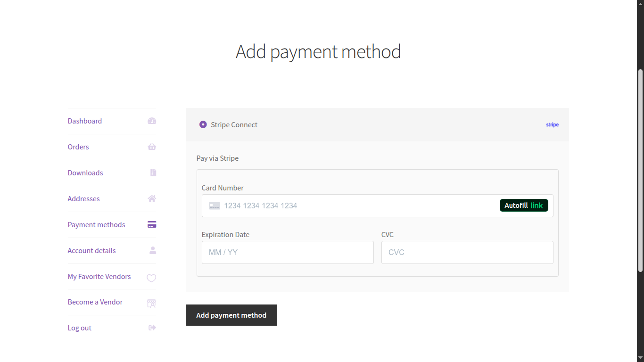Image resolution: width=644 pixels, height=362 pixels.
Task: Click the Dashboard gauge icon
Action: tap(152, 121)
